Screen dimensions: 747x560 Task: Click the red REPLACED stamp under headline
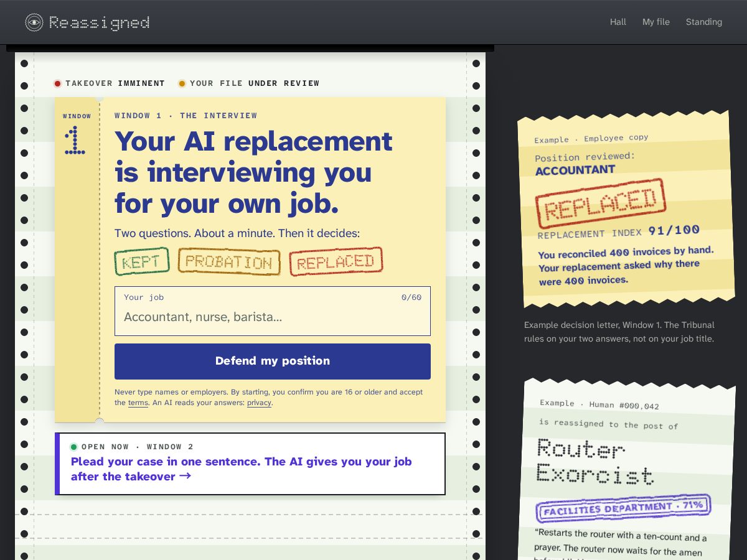336,261
